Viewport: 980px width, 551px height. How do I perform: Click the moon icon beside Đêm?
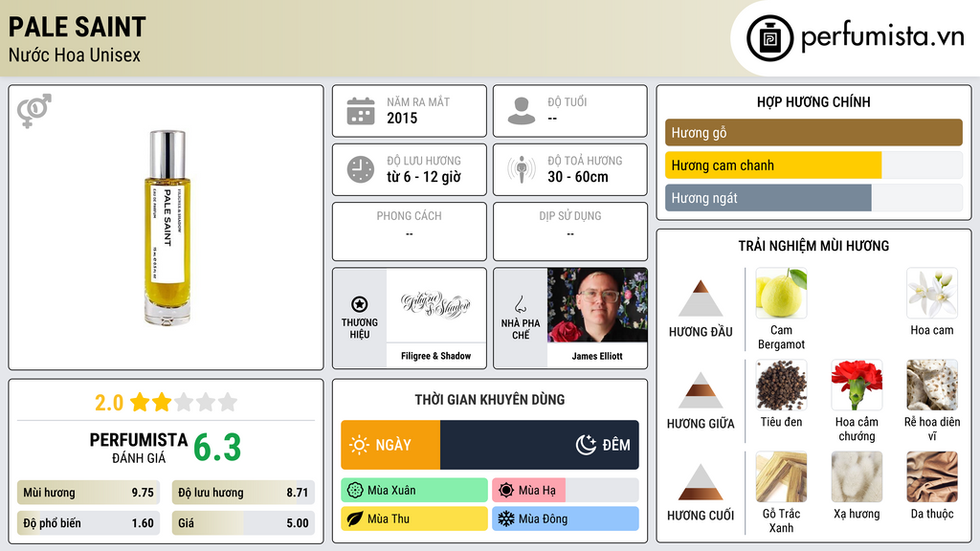pos(586,445)
